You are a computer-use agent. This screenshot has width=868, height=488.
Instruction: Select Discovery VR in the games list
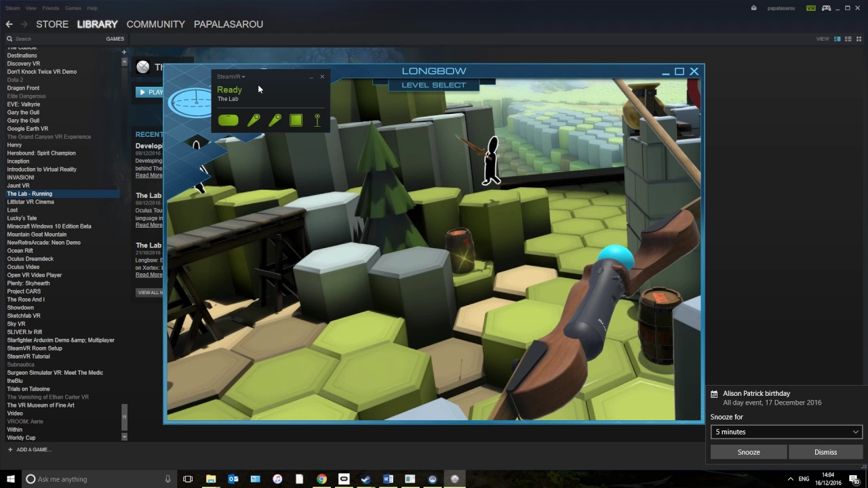[x=24, y=64]
